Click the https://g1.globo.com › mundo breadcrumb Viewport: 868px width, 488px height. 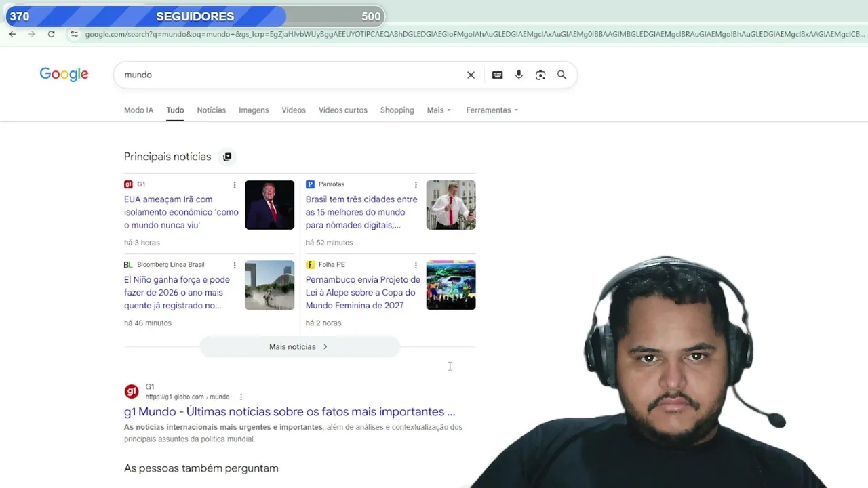pos(187,396)
